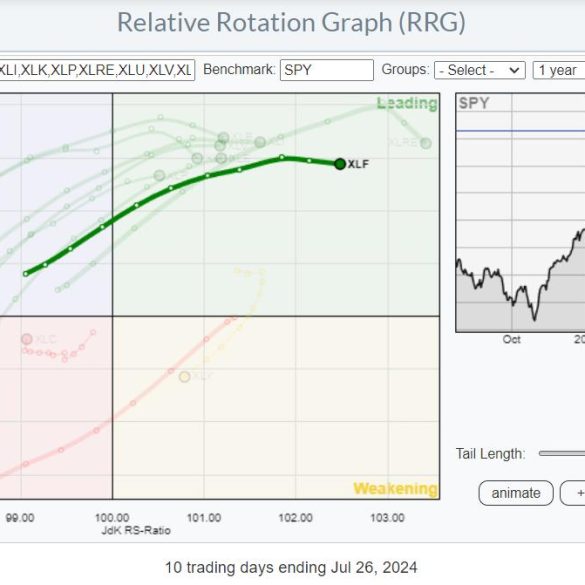
Task: Click the yellow XLV dot
Action: [185, 377]
